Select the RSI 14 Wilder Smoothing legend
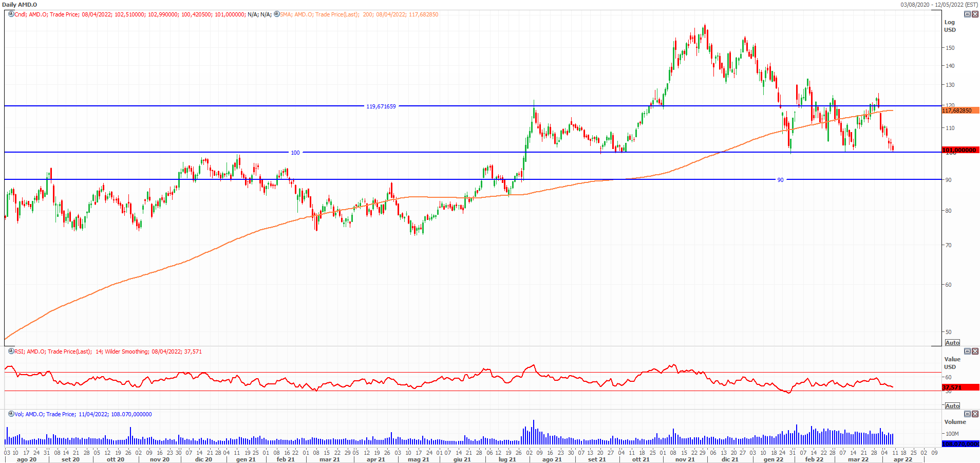Viewport: 980px width, 463px height. coord(108,351)
